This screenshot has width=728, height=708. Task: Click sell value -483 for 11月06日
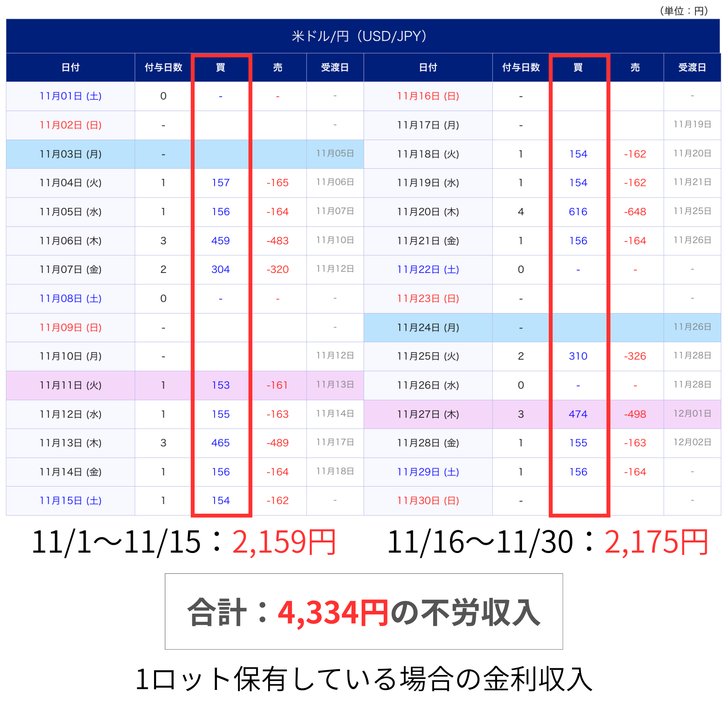pyautogui.click(x=278, y=241)
